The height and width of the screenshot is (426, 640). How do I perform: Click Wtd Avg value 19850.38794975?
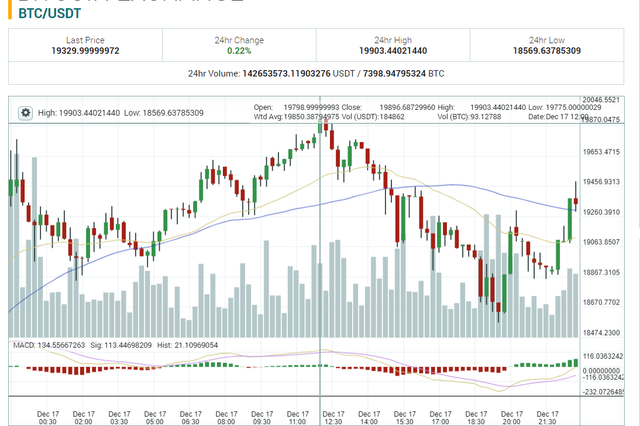(311, 117)
